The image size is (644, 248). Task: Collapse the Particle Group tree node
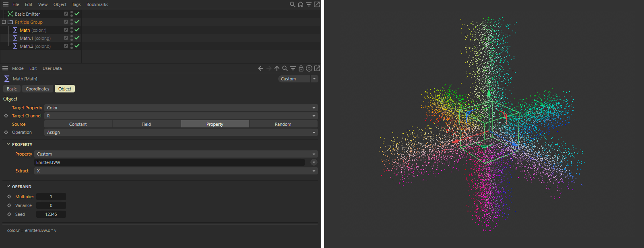tap(4, 22)
